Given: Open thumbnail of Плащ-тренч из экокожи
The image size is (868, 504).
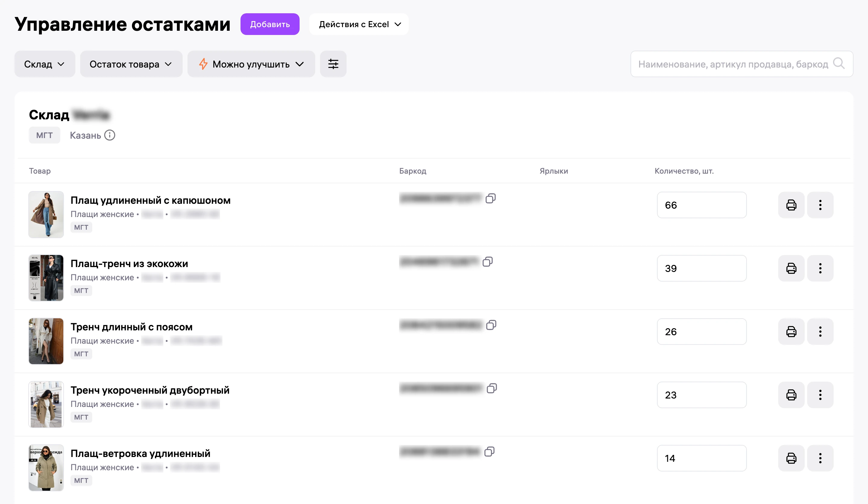Looking at the screenshot, I should click(x=46, y=278).
